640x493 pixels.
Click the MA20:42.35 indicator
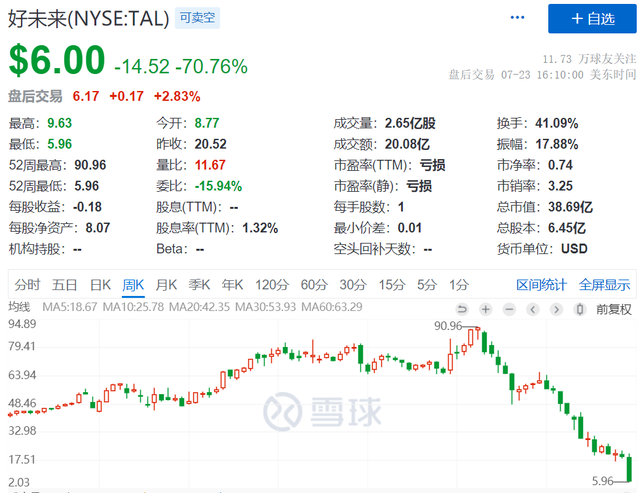(x=199, y=307)
